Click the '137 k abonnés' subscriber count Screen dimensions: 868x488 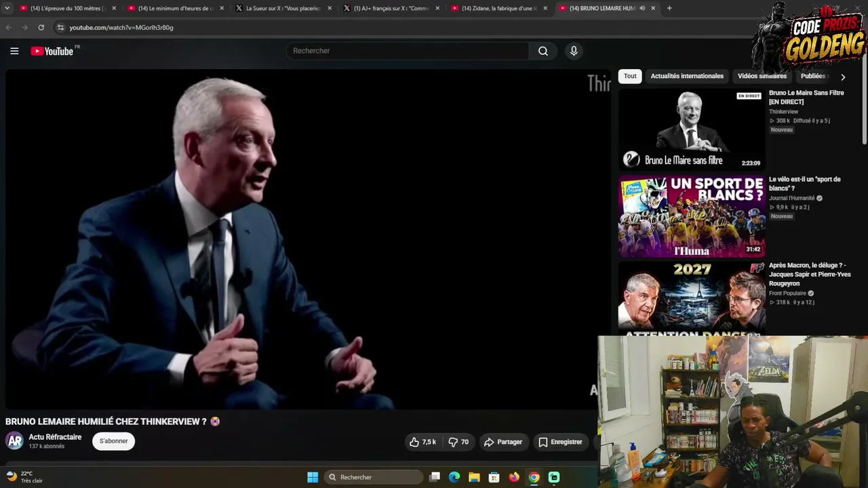pyautogui.click(x=46, y=447)
